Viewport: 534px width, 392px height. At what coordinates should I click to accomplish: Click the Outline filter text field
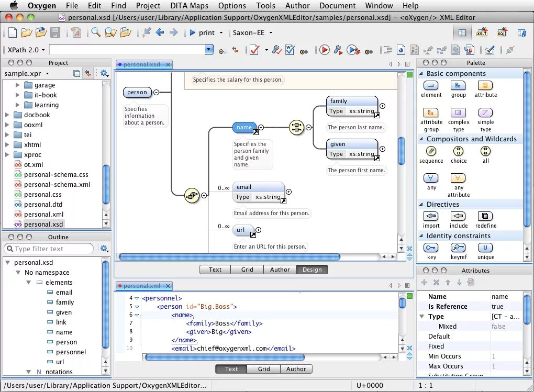pos(49,249)
